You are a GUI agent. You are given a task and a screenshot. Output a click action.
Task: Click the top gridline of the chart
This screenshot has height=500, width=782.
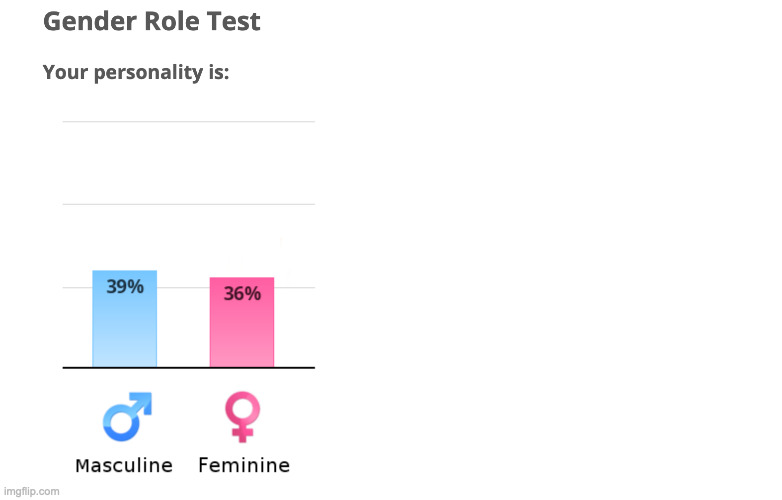tap(189, 121)
